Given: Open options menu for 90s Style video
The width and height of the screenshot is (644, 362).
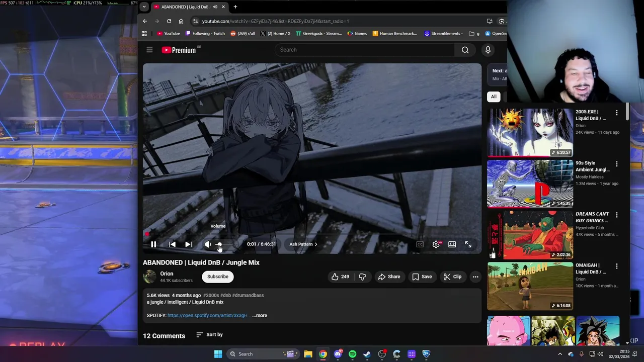Looking at the screenshot, I should coord(617,164).
